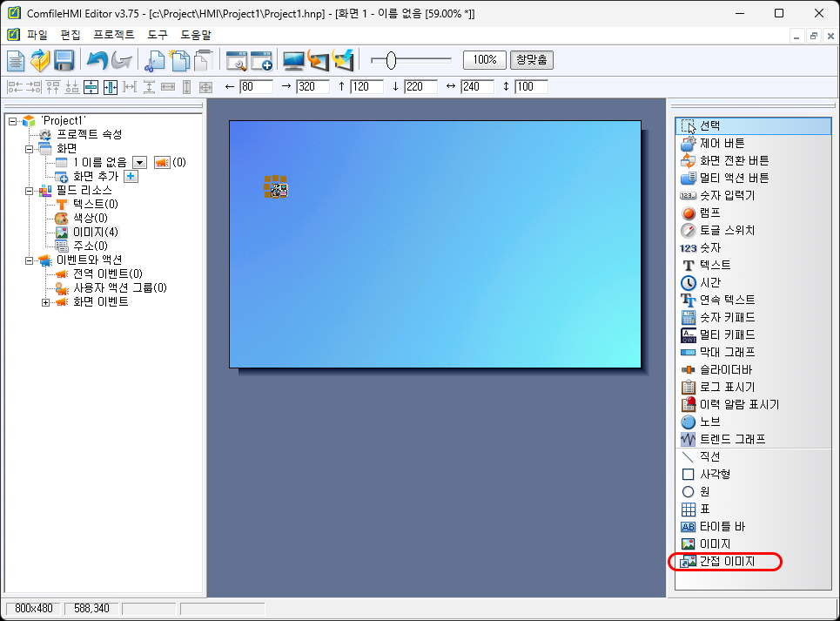This screenshot has height=621, width=840.
Task: Click the blue plus next to 화면 추가
Action: click(131, 176)
